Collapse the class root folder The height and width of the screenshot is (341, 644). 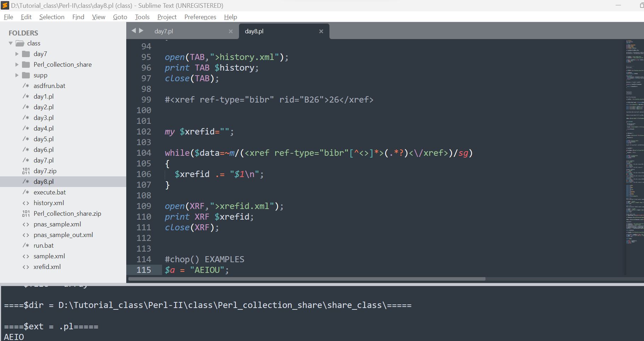(11, 43)
